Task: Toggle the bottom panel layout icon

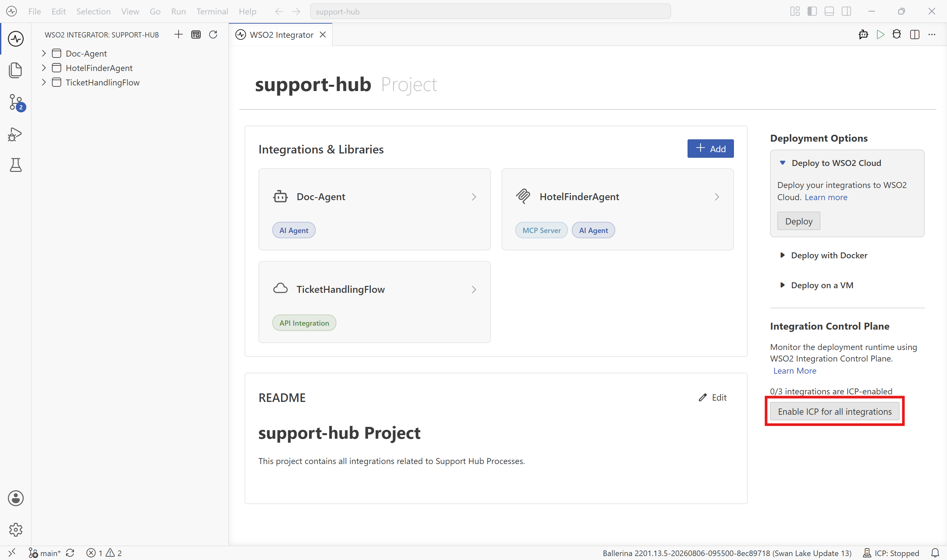Action: click(x=829, y=11)
